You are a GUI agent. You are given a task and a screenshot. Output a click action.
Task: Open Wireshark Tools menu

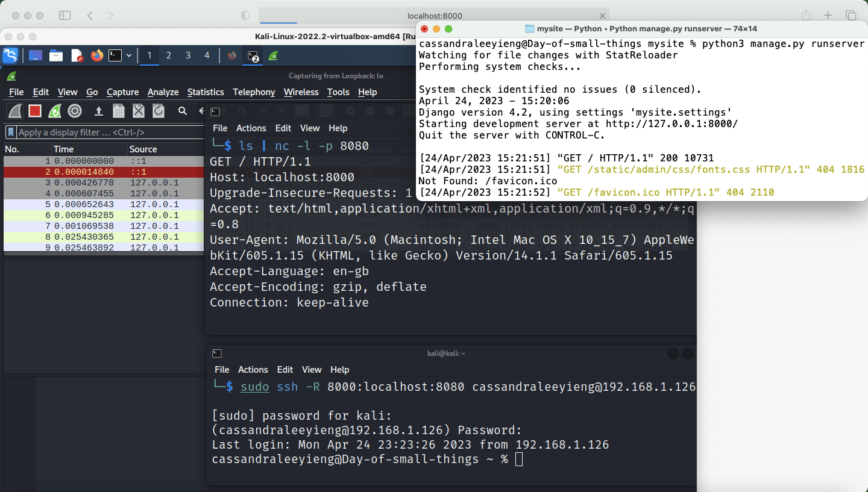(338, 92)
